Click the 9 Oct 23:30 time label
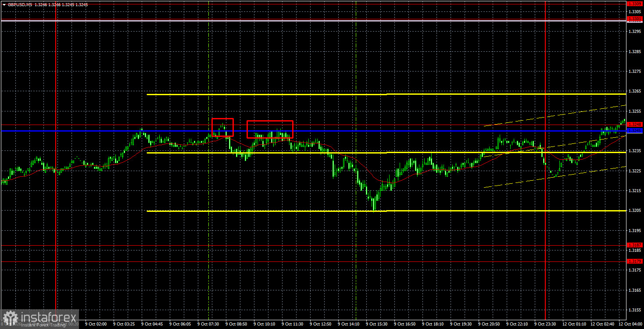Viewport: 644px width, 329px height. point(545,324)
